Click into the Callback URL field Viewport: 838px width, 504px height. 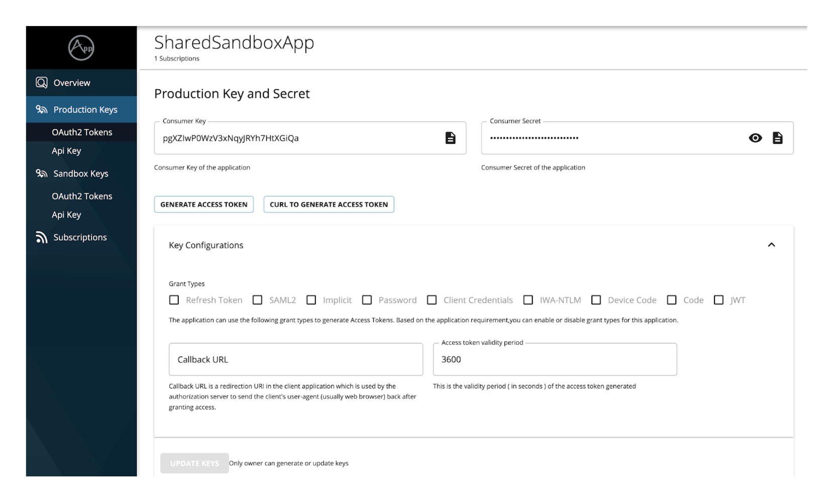pyautogui.click(x=296, y=359)
